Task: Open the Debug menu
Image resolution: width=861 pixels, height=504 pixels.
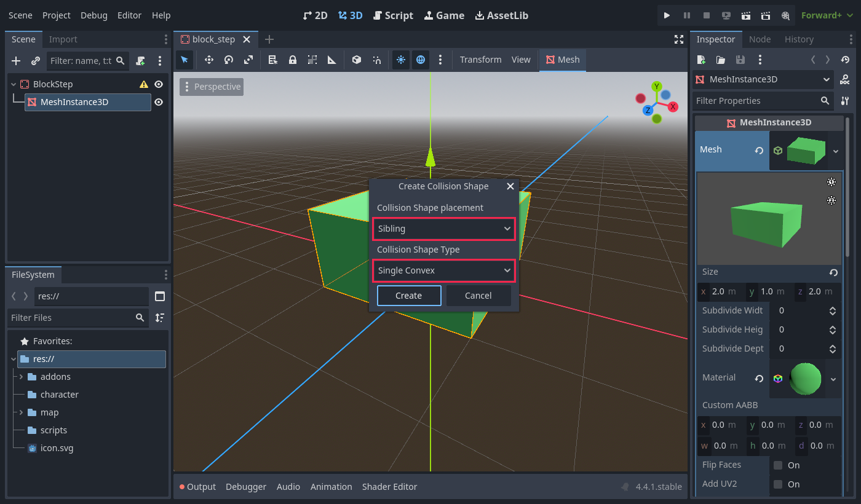Action: tap(94, 15)
